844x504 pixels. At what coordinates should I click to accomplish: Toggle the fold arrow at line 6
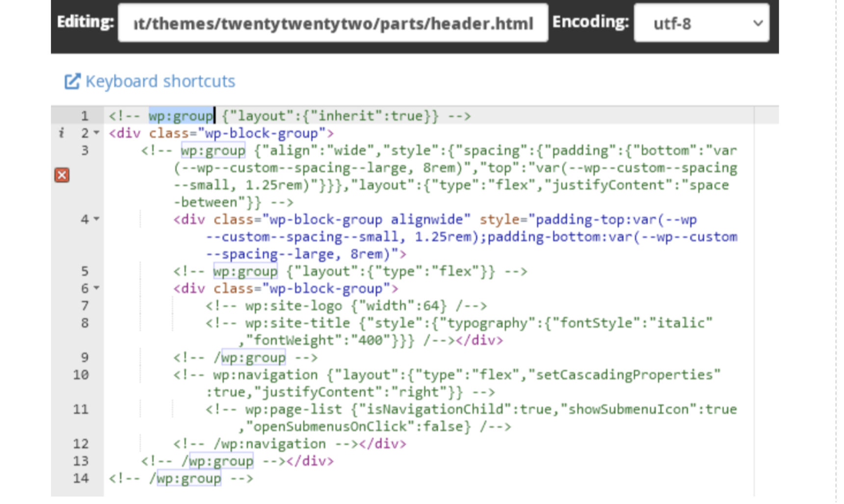(97, 288)
